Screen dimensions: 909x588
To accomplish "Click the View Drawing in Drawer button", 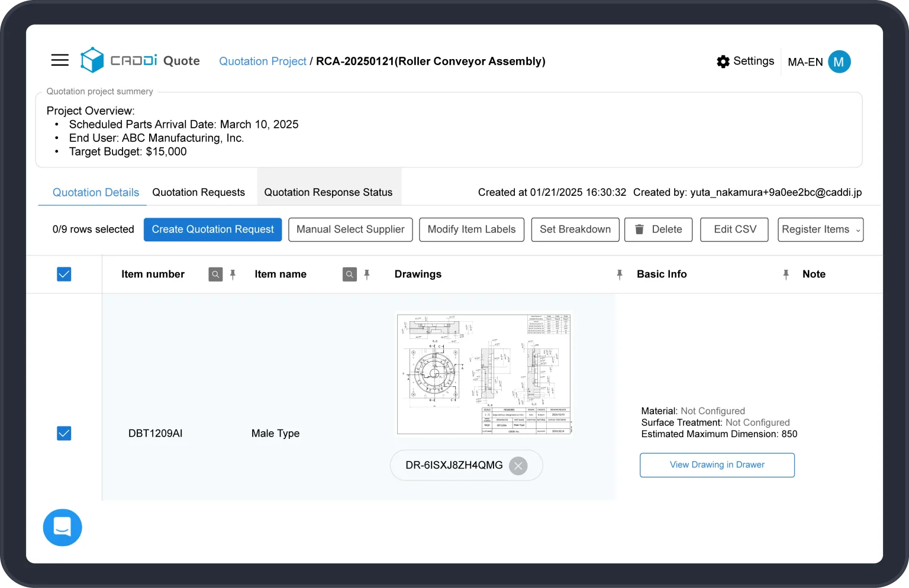I will [717, 465].
